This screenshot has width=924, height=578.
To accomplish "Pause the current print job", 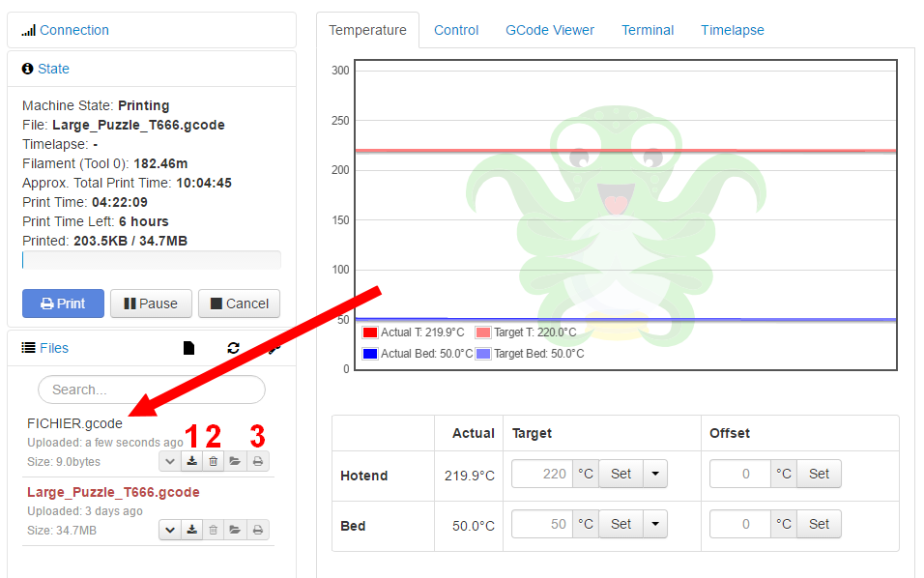I will point(151,303).
